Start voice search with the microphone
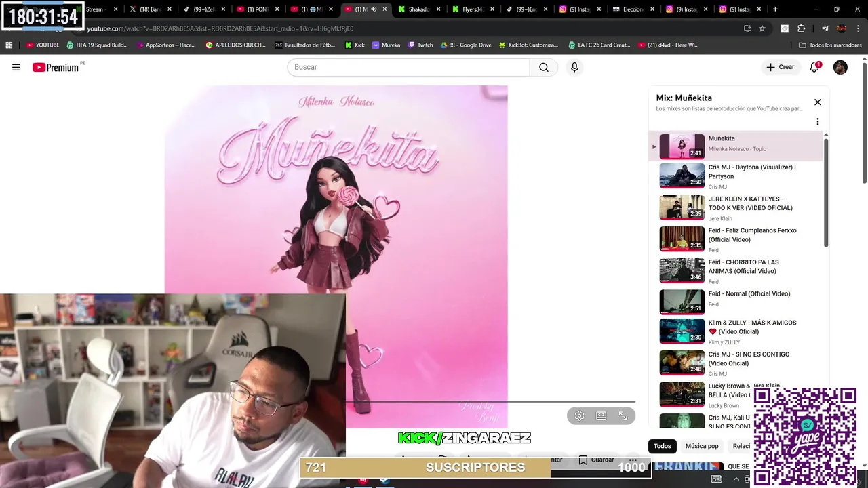The height and width of the screenshot is (488, 868). 574,67
